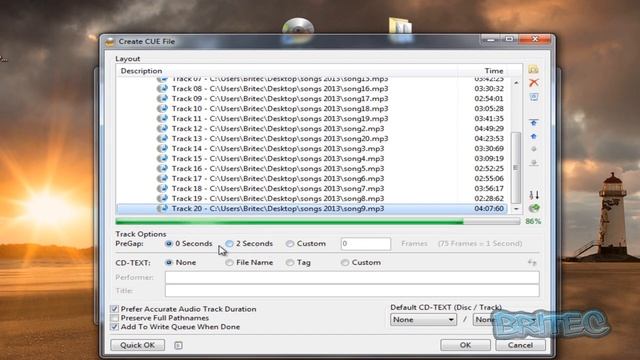Click the Cancel button
Viewport: 640px width, 360px height.
tap(520, 345)
